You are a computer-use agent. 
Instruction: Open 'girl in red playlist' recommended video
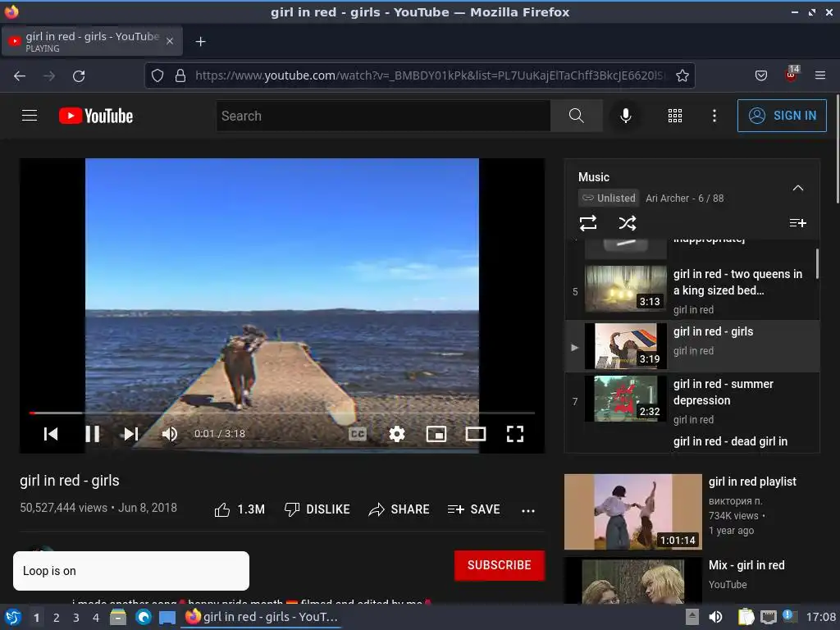[692, 512]
